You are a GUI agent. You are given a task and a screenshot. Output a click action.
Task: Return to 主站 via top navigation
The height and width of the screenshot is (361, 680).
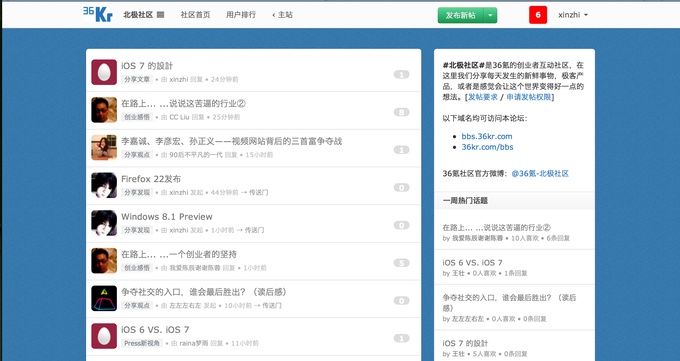pos(282,15)
